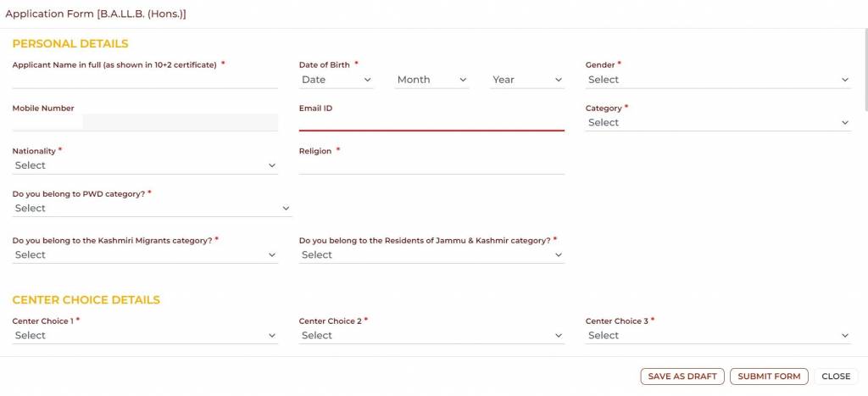Focus the Religion text field
The width and height of the screenshot is (868, 396).
click(431, 165)
